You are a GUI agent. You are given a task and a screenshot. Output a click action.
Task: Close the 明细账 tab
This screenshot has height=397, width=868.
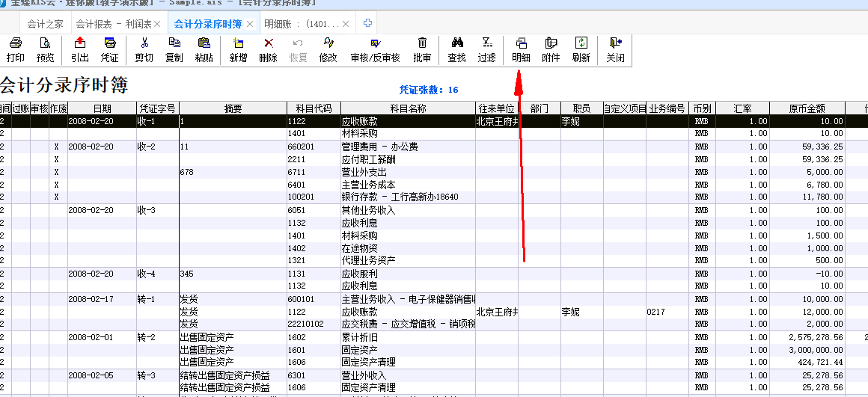(345, 24)
